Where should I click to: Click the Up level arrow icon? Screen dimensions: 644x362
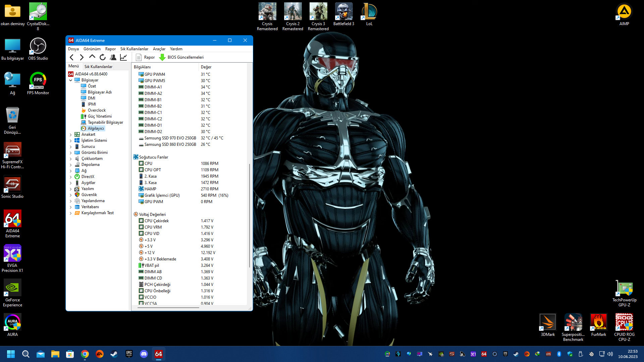coord(92,57)
